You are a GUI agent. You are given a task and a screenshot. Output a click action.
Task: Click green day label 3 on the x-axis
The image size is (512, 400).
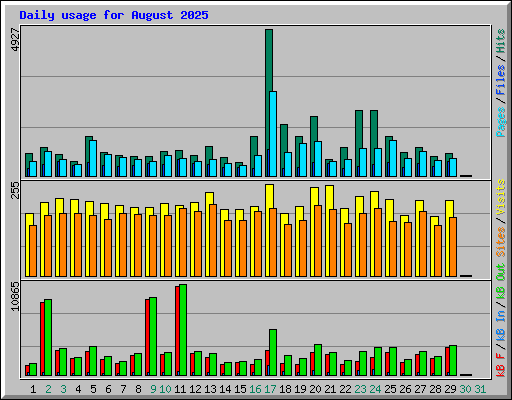pyautogui.click(x=63, y=389)
